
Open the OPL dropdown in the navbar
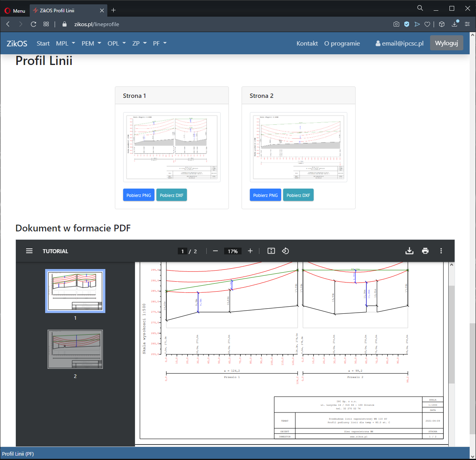(116, 43)
